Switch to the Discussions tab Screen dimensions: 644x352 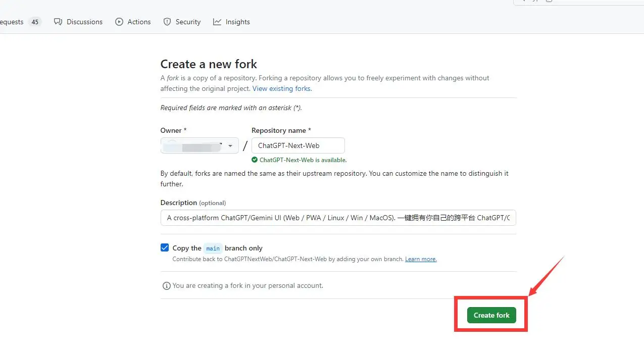[84, 22]
